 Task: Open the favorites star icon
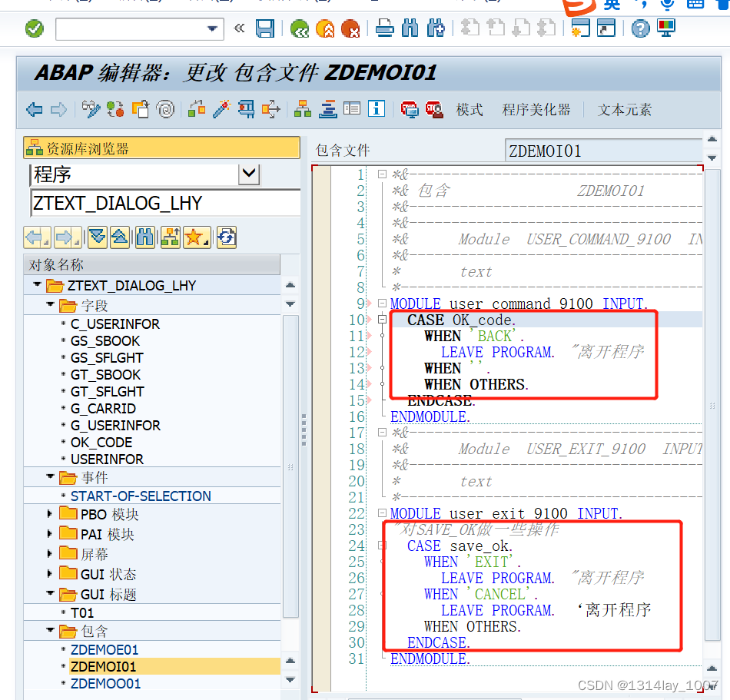pyautogui.click(x=195, y=237)
